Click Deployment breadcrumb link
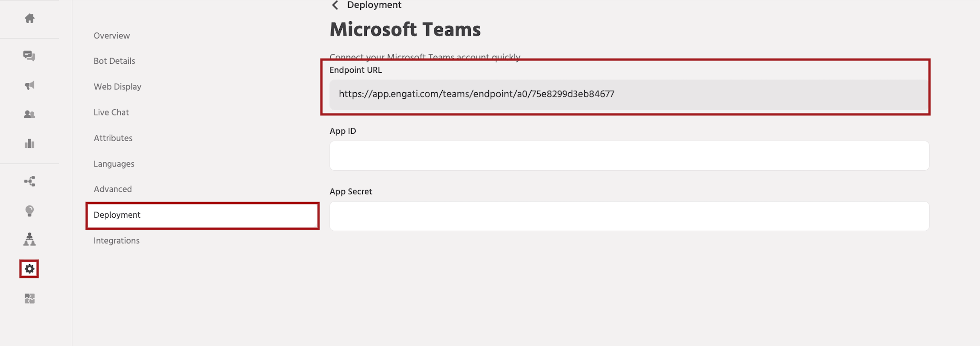The height and width of the screenshot is (346, 980). coord(374,5)
